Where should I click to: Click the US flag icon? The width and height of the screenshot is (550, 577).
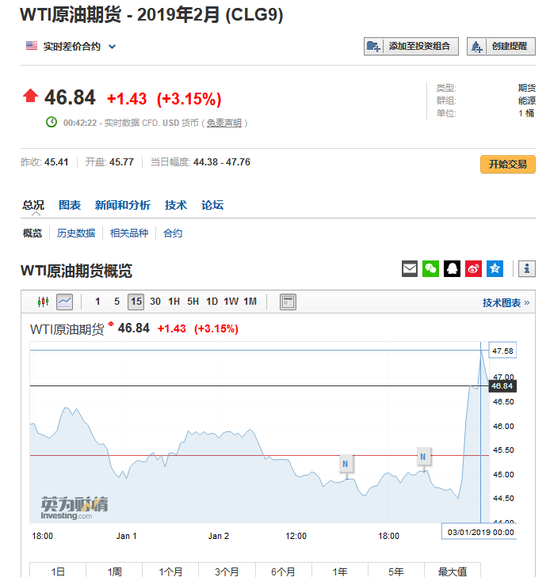(x=32, y=46)
